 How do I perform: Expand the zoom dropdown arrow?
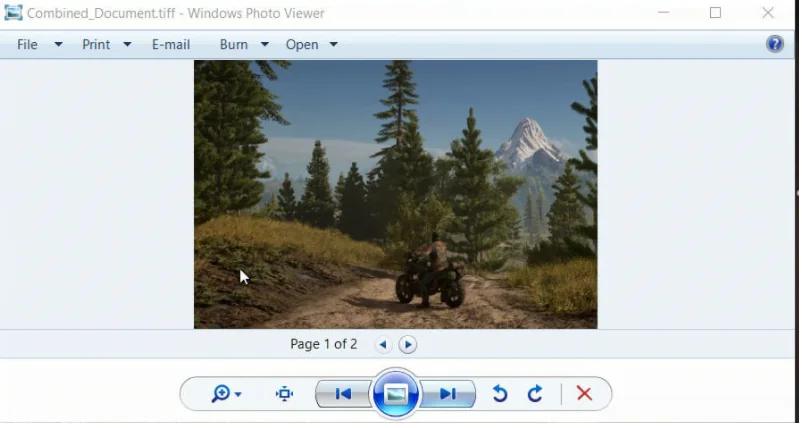[x=238, y=394]
